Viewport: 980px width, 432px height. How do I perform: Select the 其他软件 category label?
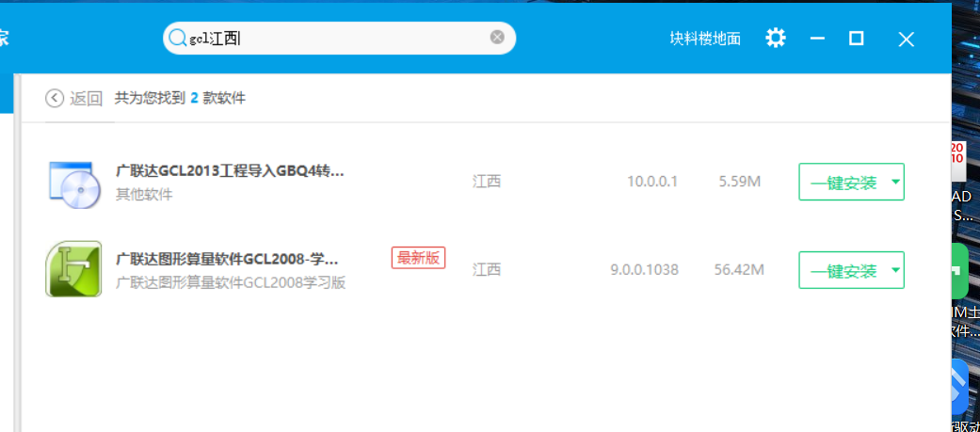[144, 195]
